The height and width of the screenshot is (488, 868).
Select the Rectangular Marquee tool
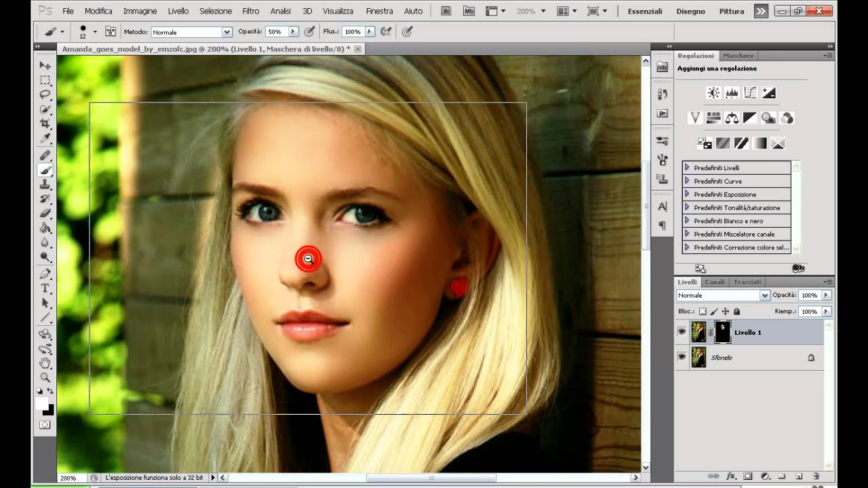[45, 80]
